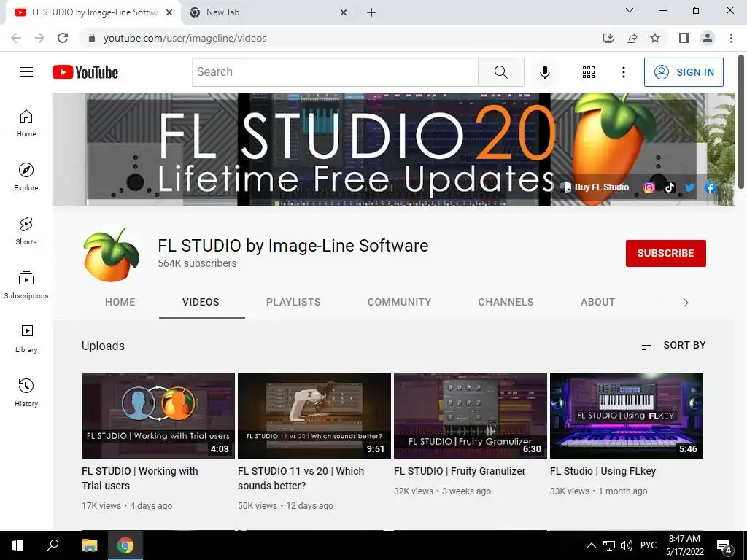Open Chrome three-dot menu
This screenshot has width=747, height=560.
click(x=731, y=38)
